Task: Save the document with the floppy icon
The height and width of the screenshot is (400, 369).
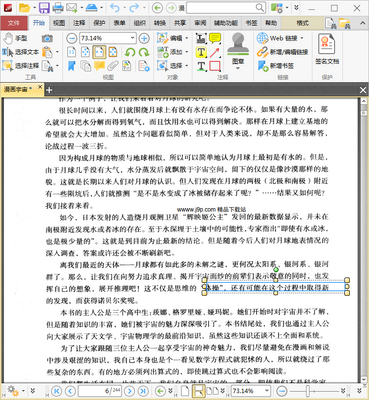Action: coord(44,7)
